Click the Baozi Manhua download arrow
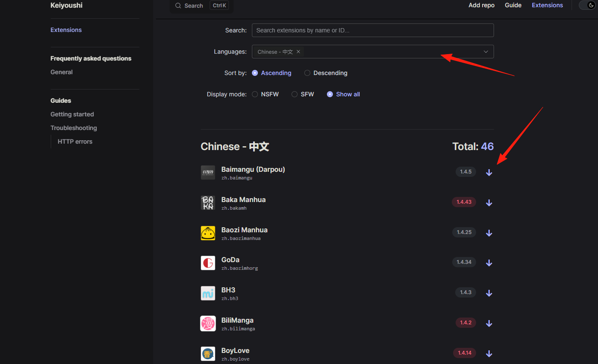Image resolution: width=598 pixels, height=364 pixels. pos(489,233)
